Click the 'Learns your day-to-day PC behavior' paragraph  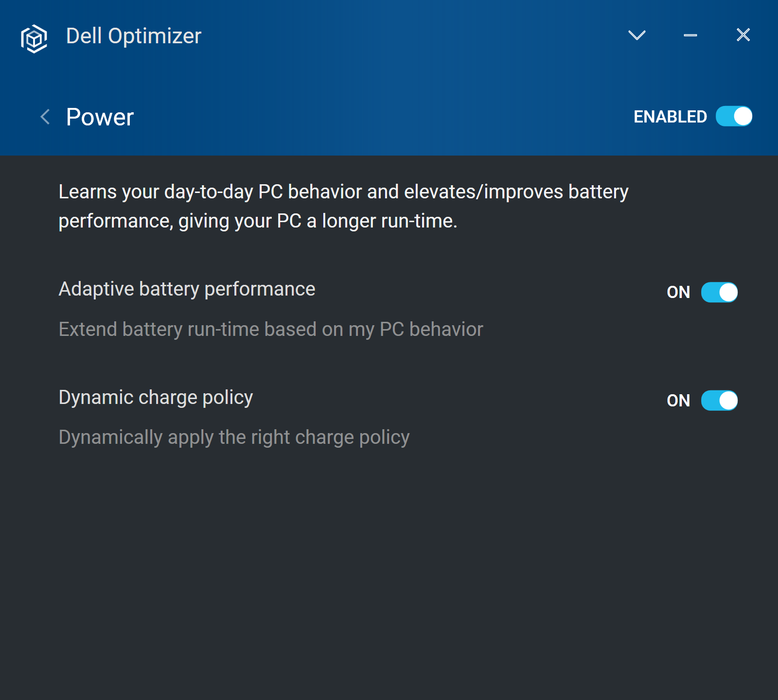tap(343, 206)
